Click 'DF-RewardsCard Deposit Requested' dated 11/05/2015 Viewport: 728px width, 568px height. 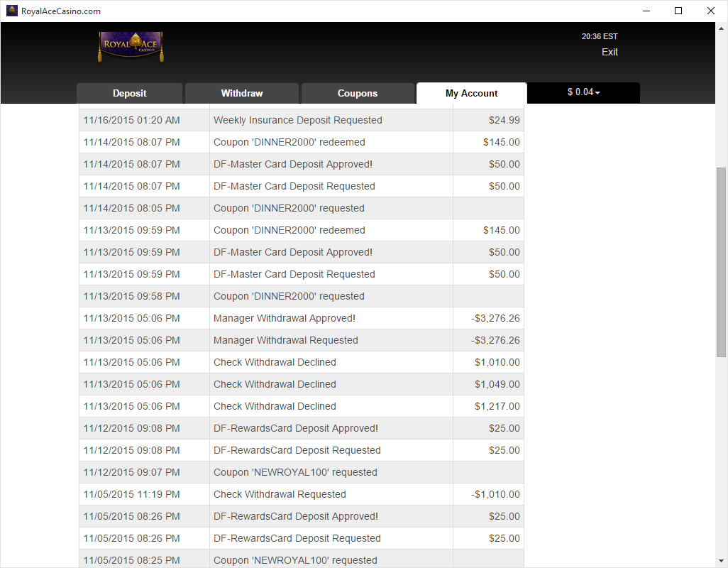point(297,538)
